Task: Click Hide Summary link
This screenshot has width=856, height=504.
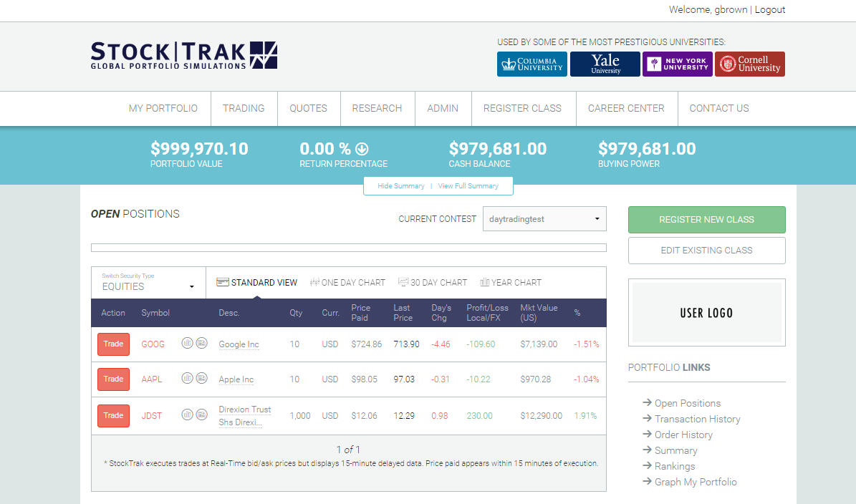Action: click(x=400, y=186)
